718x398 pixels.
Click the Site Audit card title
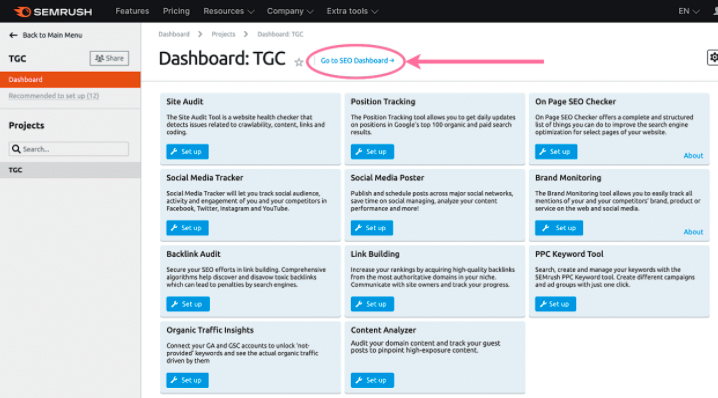click(185, 102)
